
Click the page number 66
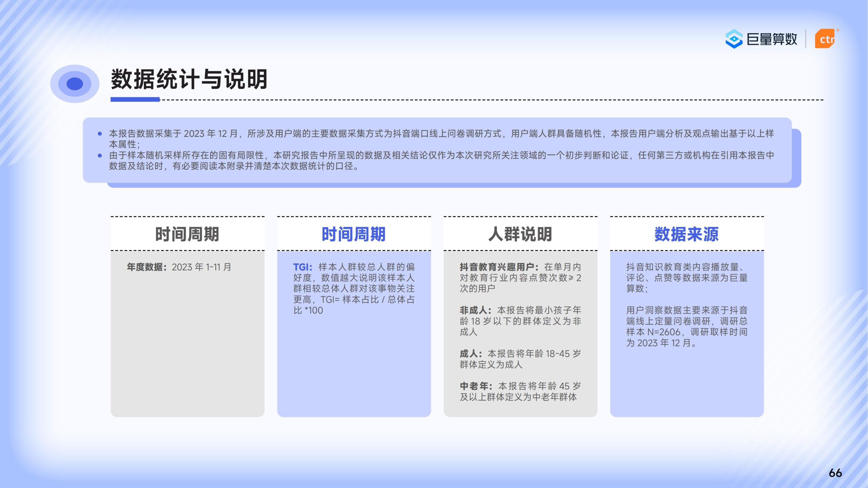point(835,473)
